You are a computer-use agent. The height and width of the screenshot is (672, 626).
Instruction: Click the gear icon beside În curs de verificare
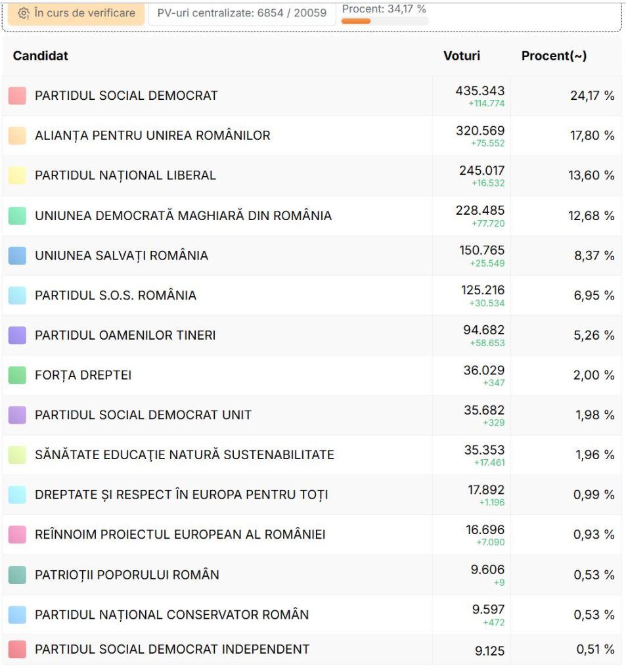pyautogui.click(x=24, y=13)
